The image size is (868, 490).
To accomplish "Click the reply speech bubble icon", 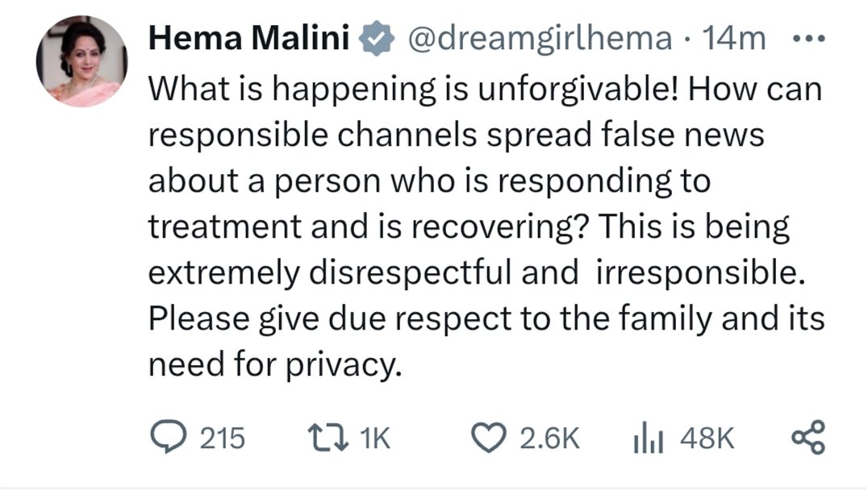I will pyautogui.click(x=169, y=438).
